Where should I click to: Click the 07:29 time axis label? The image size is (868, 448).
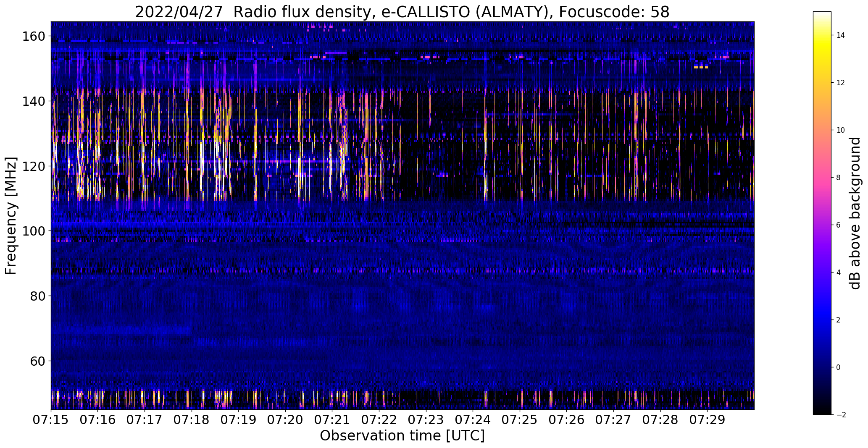(707, 420)
